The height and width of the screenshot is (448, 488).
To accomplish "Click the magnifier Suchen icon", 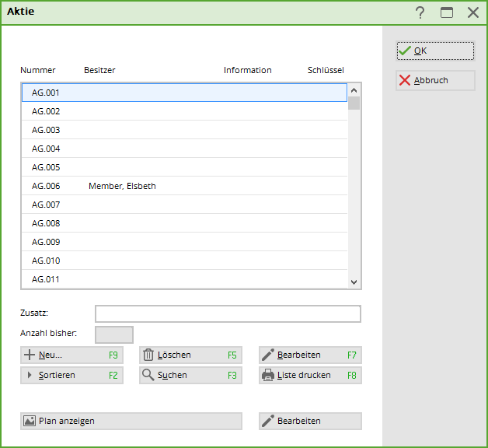I will (x=148, y=376).
